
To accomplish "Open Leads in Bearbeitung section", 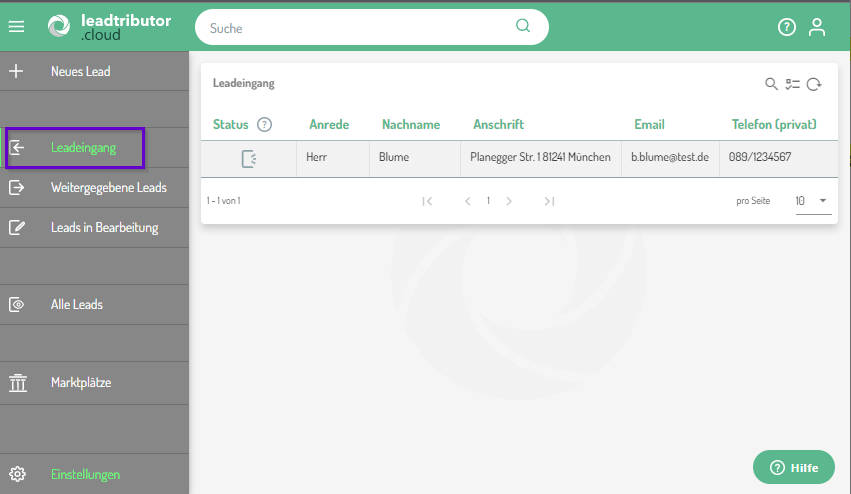I will (104, 228).
